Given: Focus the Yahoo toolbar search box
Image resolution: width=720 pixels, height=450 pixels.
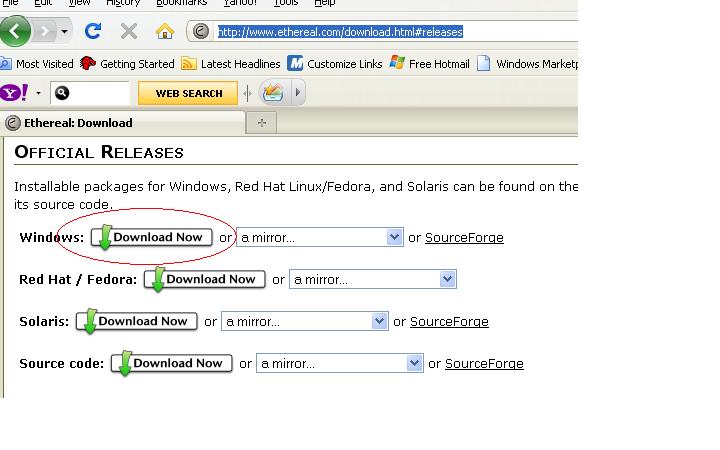Looking at the screenshot, I should click(x=90, y=93).
